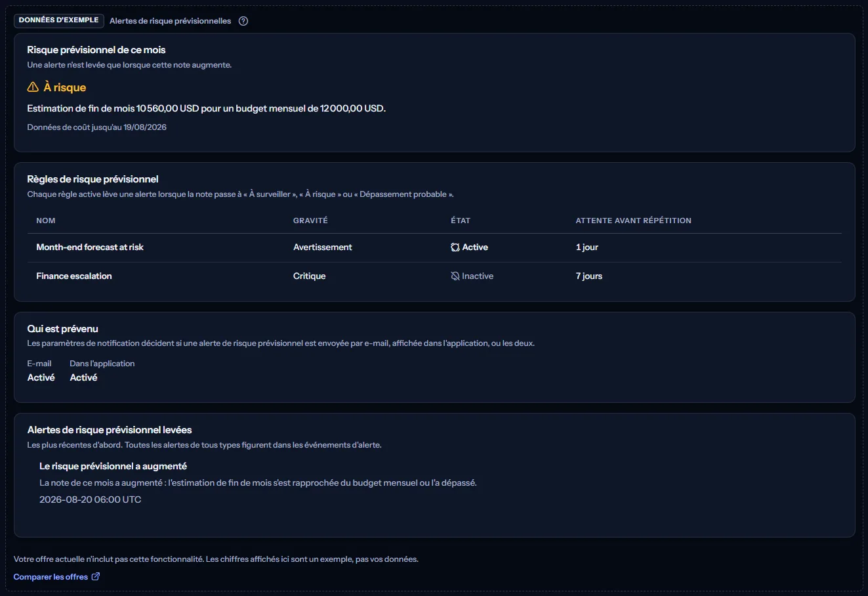This screenshot has height=596, width=868.
Task: Click the 2026-08-20 06:00 UTC timestamp
Action: tap(91, 500)
